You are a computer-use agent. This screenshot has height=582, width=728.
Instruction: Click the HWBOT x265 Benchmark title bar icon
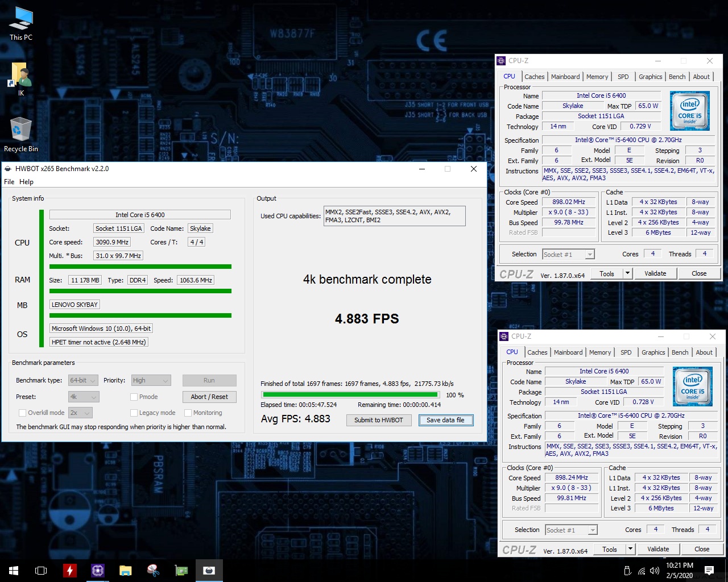pos(8,169)
